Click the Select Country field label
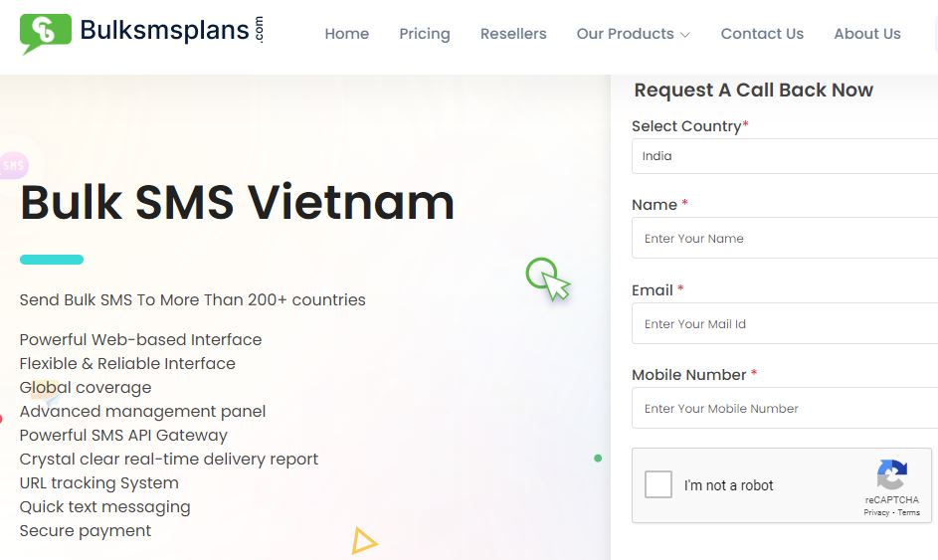This screenshot has width=938, height=560. click(x=690, y=126)
